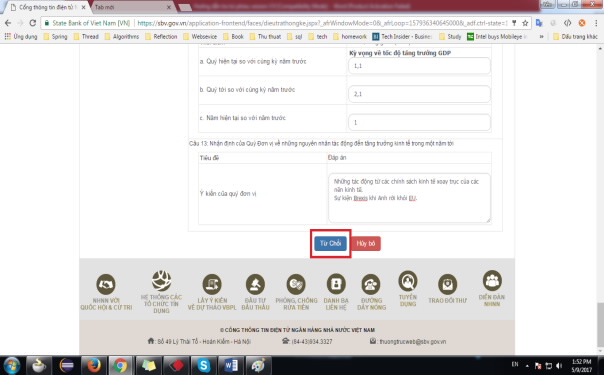
Task: Open the NHNN với Quốc hội & cử tri icon
Action: pos(106,284)
